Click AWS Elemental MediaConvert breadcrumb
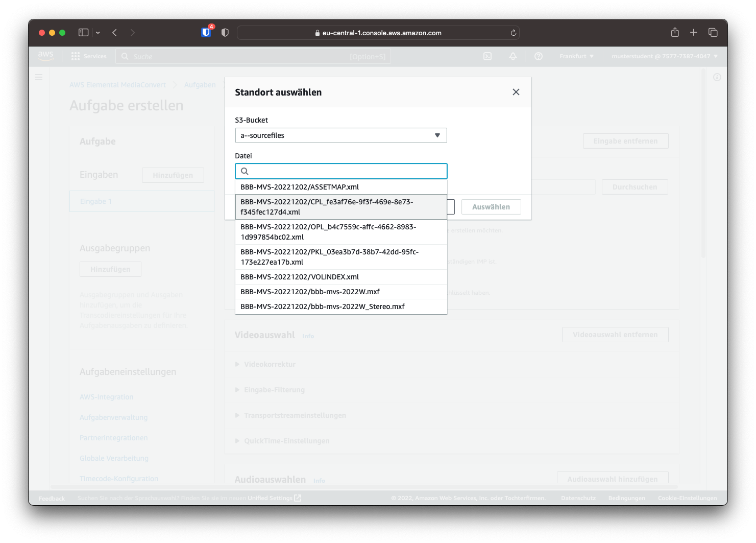 (x=117, y=85)
